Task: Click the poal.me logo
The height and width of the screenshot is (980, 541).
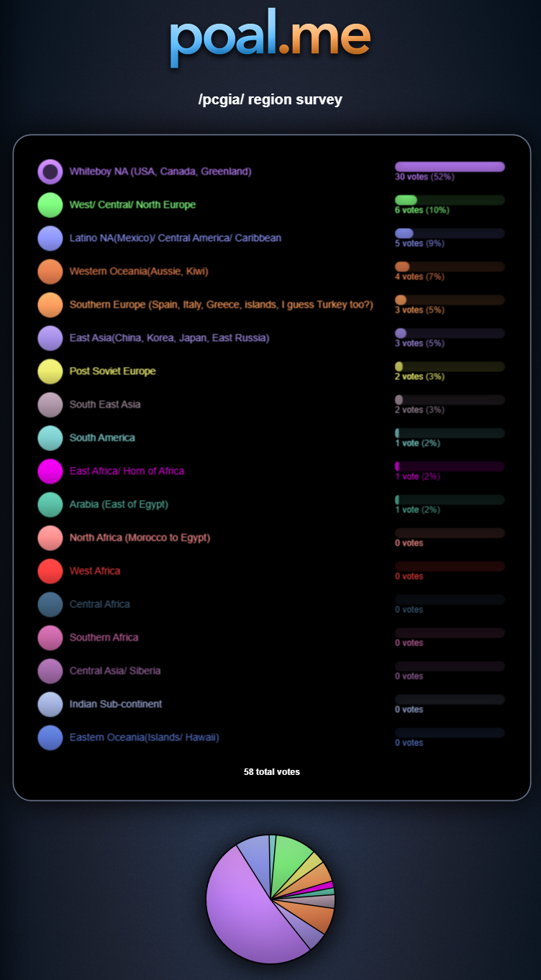Action: point(270,38)
